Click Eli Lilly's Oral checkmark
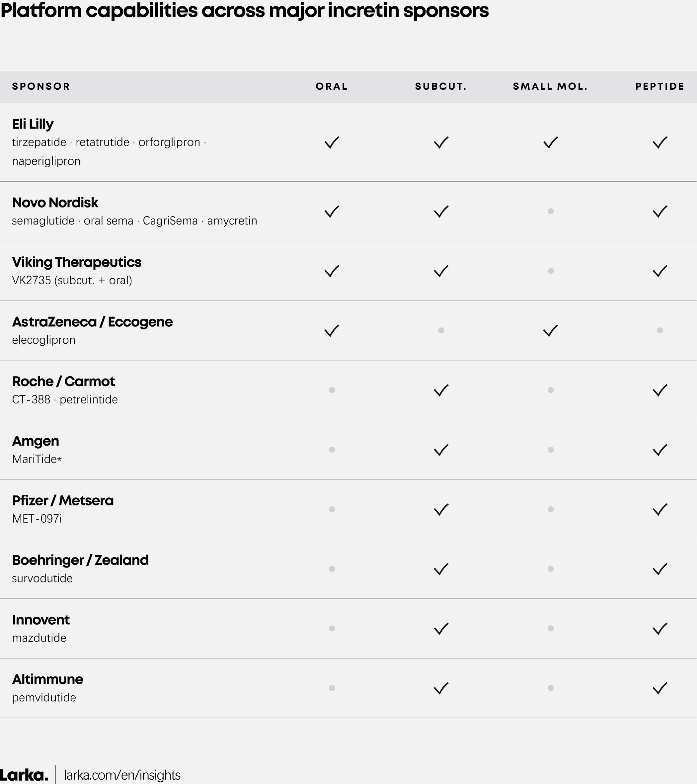The image size is (697, 784). point(332,142)
